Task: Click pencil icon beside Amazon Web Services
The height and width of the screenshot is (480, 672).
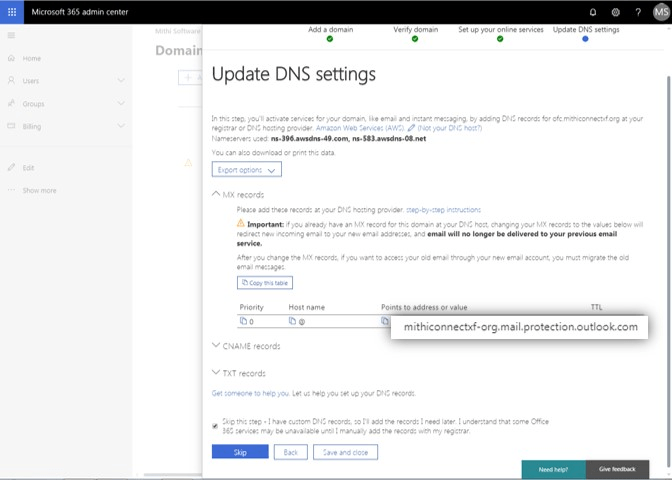Action: [x=411, y=128]
